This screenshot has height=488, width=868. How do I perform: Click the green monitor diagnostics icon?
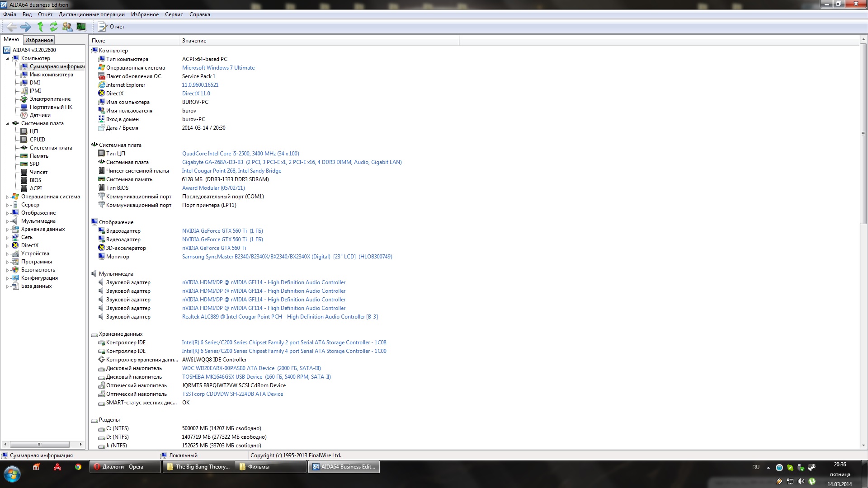pos(81,27)
